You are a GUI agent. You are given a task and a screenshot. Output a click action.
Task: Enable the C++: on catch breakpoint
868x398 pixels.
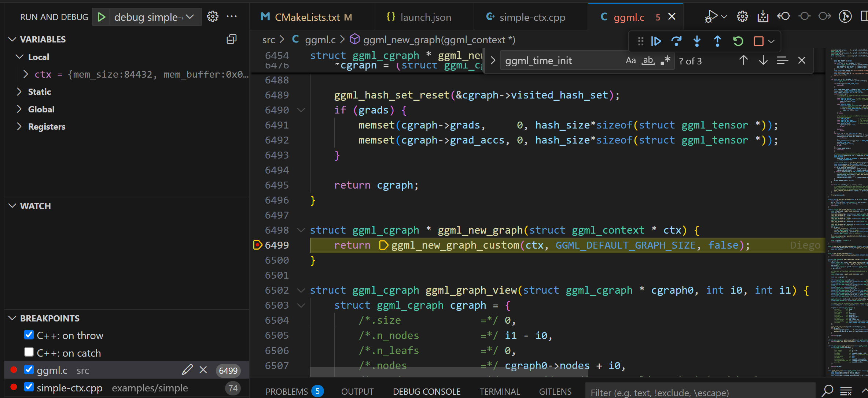(29, 352)
